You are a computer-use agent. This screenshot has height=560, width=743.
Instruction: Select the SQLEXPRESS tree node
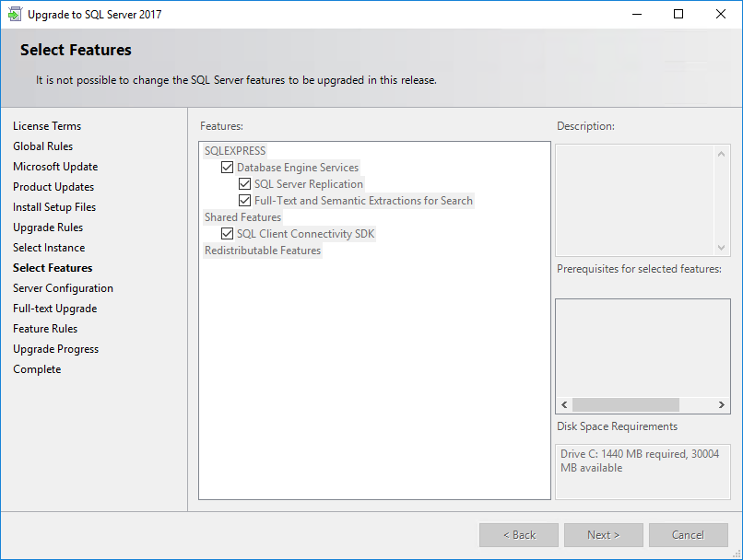click(235, 150)
